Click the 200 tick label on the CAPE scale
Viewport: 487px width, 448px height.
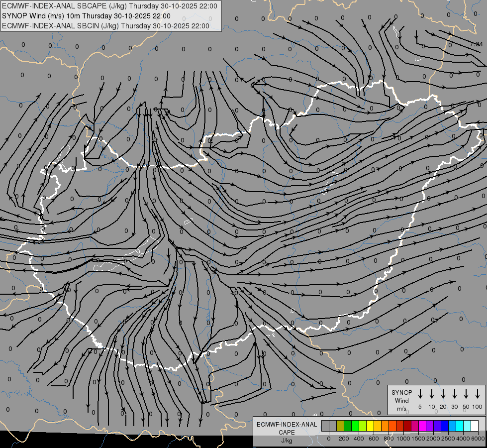click(344, 439)
